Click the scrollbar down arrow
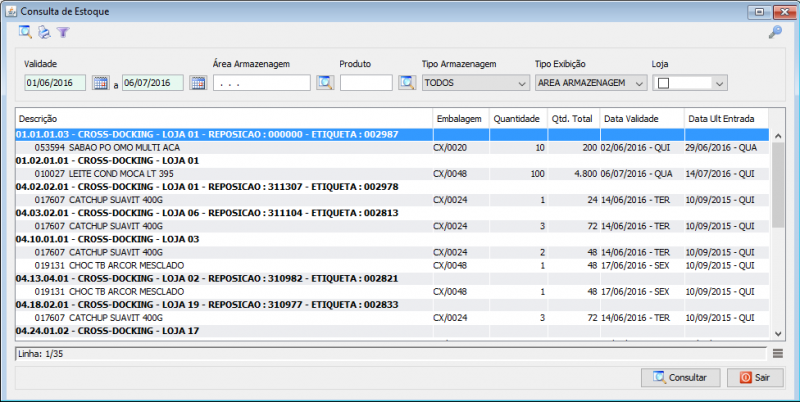 click(778, 334)
